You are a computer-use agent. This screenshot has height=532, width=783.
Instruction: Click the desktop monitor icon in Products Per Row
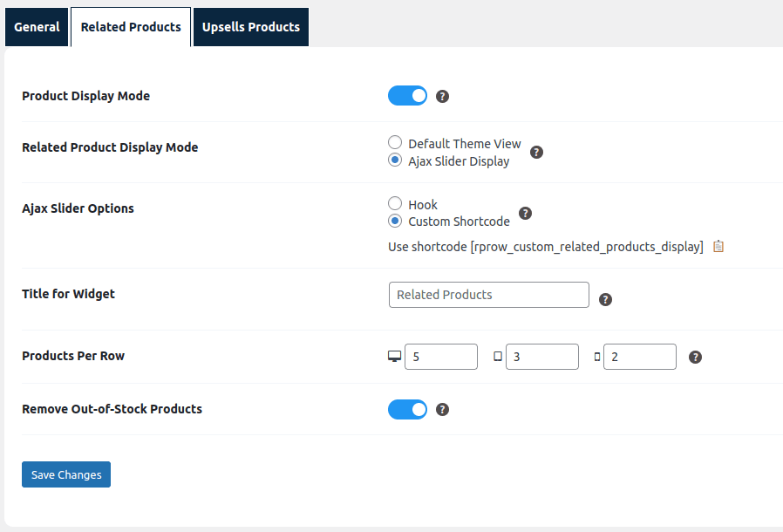pyautogui.click(x=394, y=357)
